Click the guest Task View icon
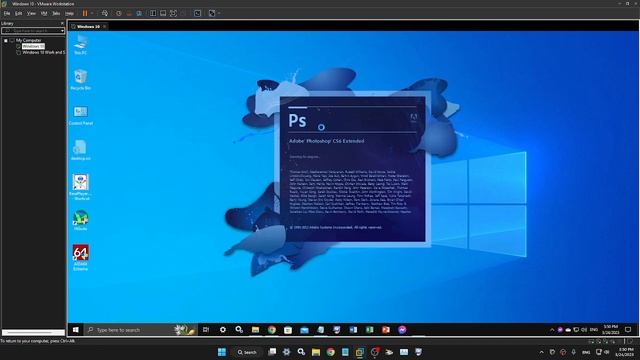Viewport: 640px width, 360px height. point(206,330)
